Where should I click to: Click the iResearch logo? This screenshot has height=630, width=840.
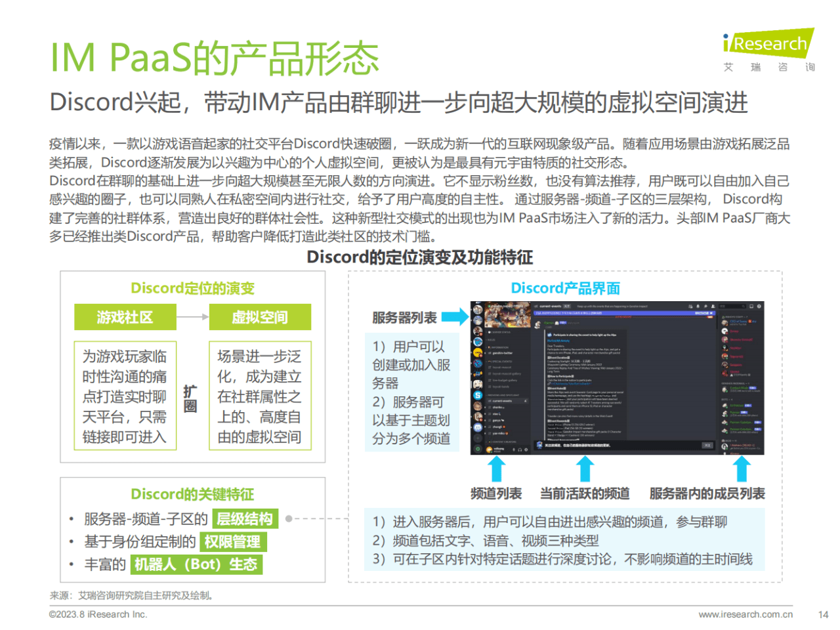coord(768,43)
